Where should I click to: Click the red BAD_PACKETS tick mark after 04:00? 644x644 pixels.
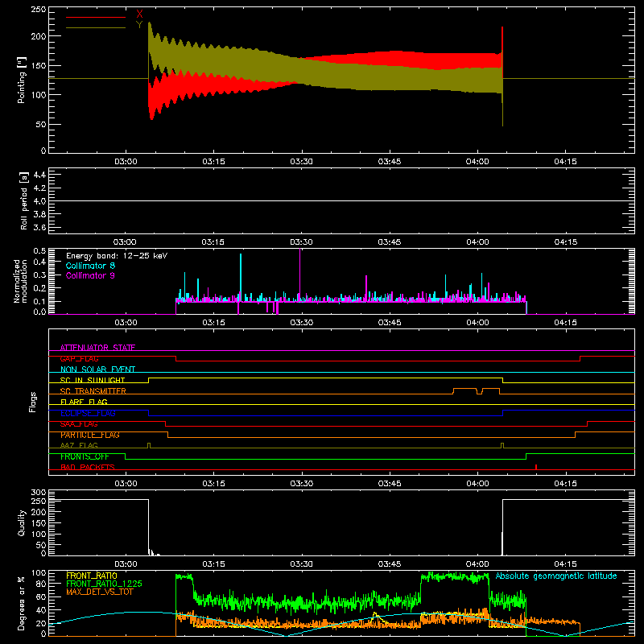point(536,467)
